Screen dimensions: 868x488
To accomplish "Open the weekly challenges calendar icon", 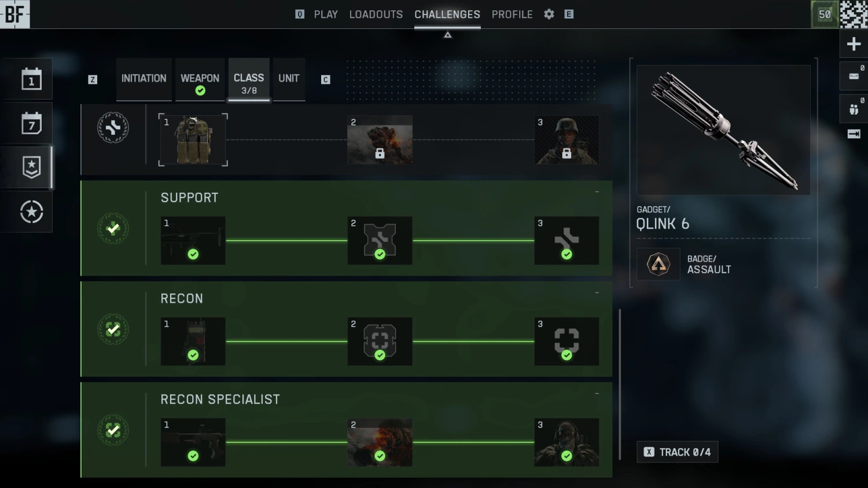I will tap(31, 123).
